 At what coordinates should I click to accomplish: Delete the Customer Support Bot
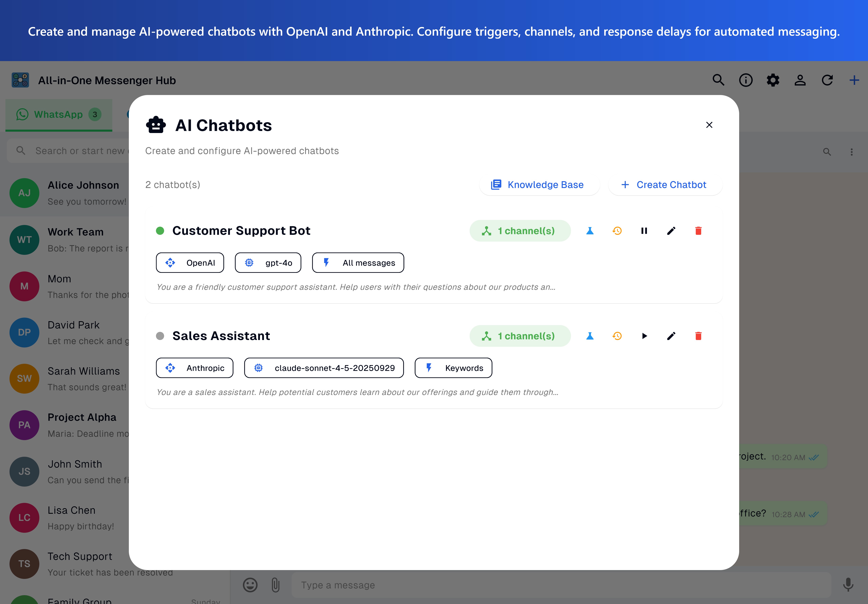698,231
